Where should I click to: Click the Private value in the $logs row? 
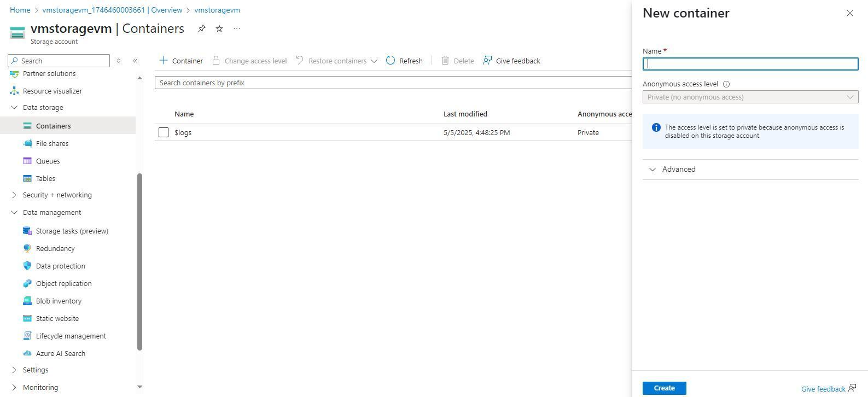click(x=588, y=132)
